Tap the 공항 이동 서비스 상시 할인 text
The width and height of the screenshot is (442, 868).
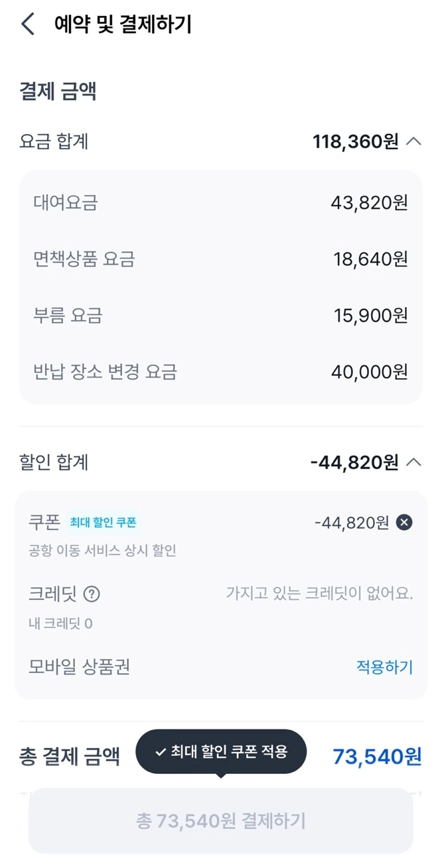(x=102, y=550)
